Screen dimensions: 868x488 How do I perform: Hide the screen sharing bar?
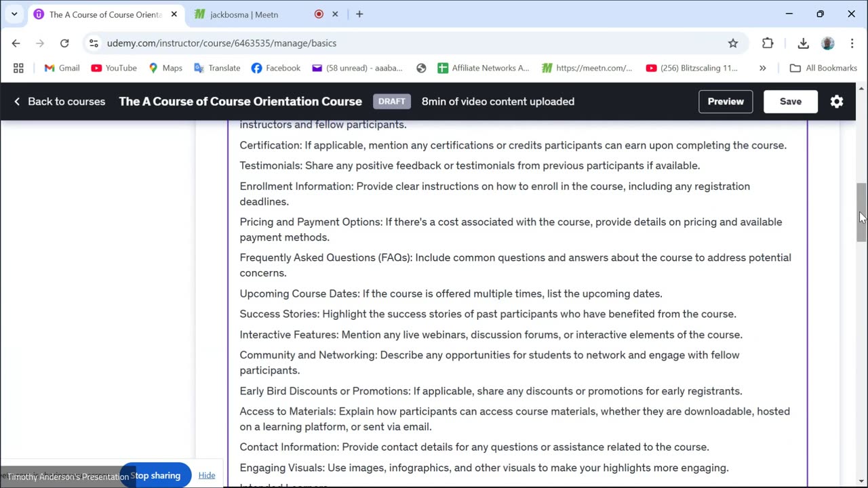pyautogui.click(x=207, y=475)
